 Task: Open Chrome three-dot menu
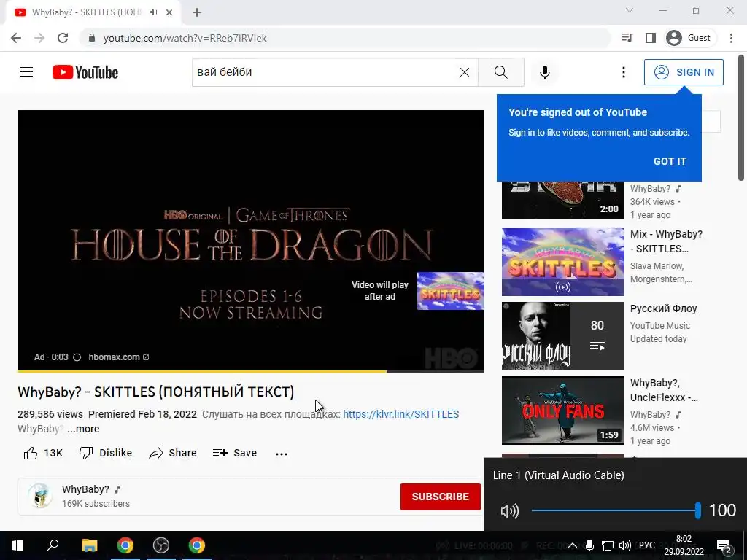pos(731,38)
